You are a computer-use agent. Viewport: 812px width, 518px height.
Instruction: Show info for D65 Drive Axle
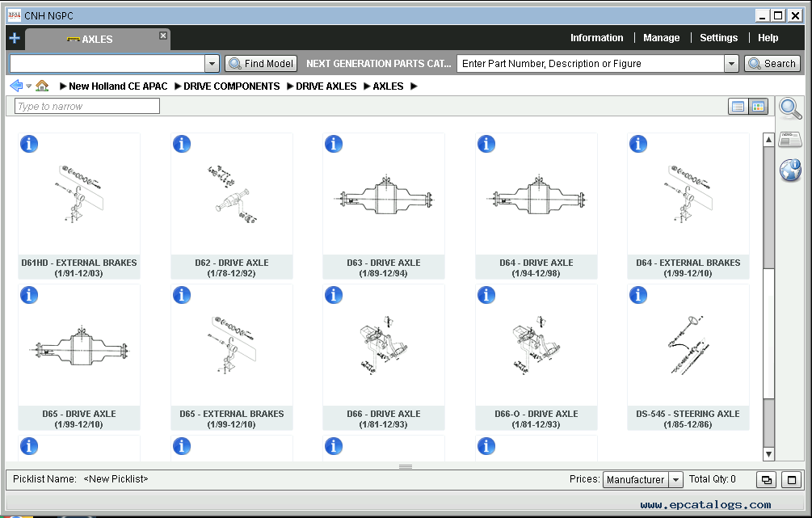point(29,295)
